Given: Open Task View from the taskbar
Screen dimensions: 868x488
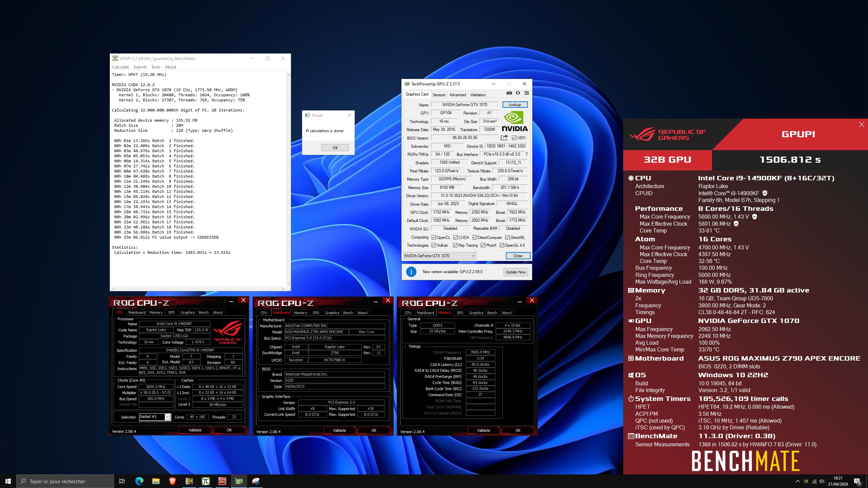Looking at the screenshot, I should pyautogui.click(x=122, y=481).
